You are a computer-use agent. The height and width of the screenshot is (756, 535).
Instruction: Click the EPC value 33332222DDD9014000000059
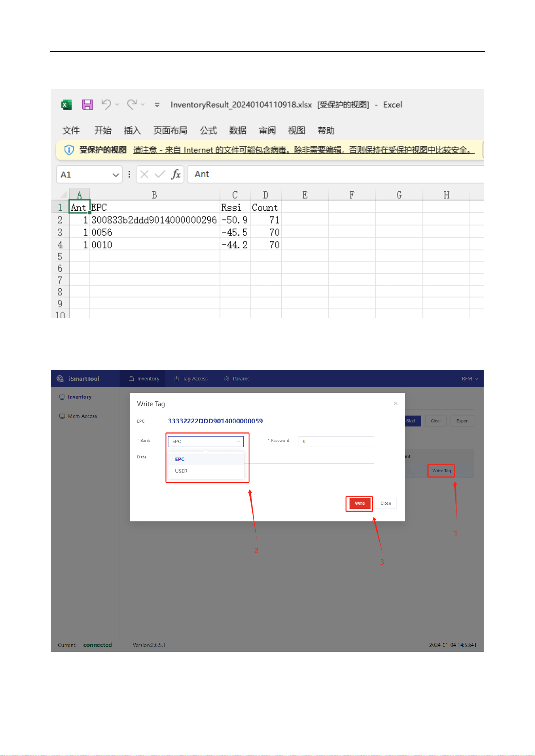pos(215,421)
